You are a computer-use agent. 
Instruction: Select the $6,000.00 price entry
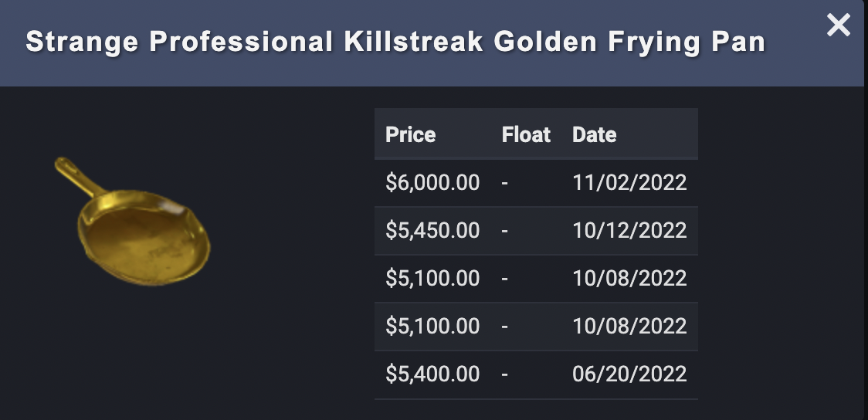(432, 183)
